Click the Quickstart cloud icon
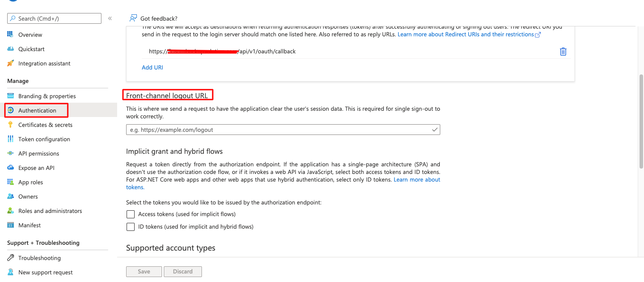644x282 pixels. click(x=11, y=49)
